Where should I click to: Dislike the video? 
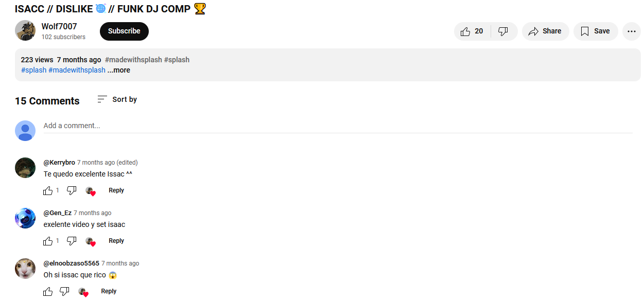[503, 31]
